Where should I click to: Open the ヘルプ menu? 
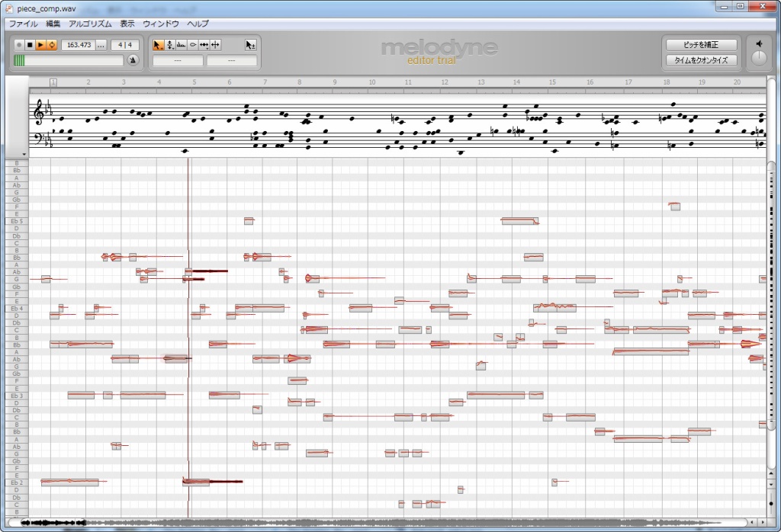click(198, 24)
